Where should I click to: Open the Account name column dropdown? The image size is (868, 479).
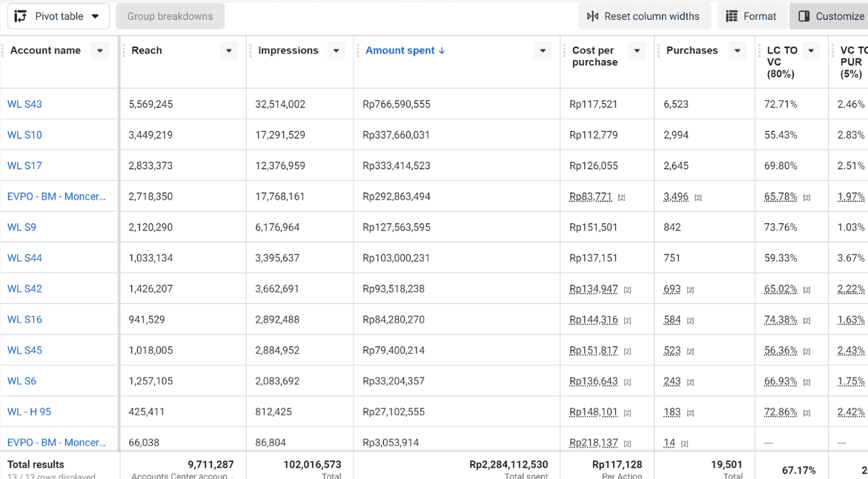coord(99,51)
